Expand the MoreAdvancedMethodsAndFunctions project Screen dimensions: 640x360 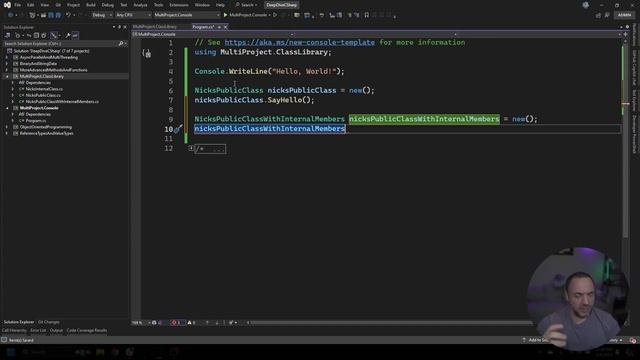[7, 70]
